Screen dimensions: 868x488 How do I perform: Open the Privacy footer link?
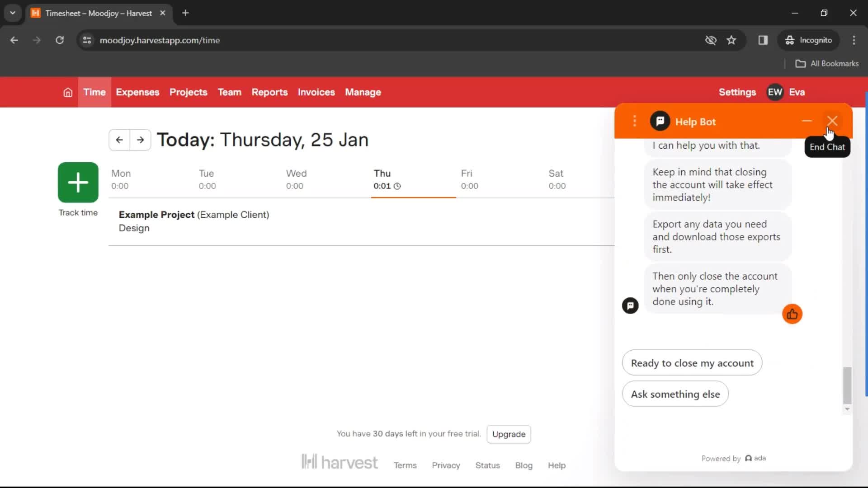pos(446,465)
